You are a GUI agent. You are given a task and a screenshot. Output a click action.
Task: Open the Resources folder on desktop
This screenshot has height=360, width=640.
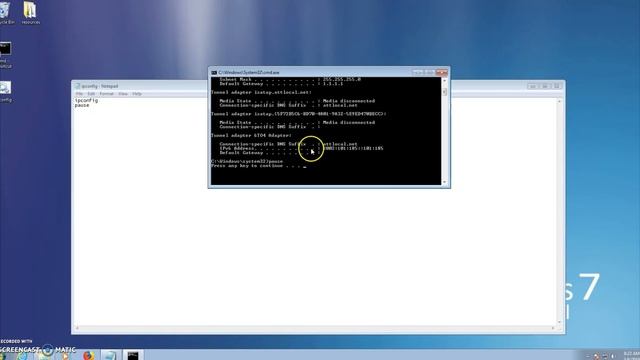pos(31,13)
